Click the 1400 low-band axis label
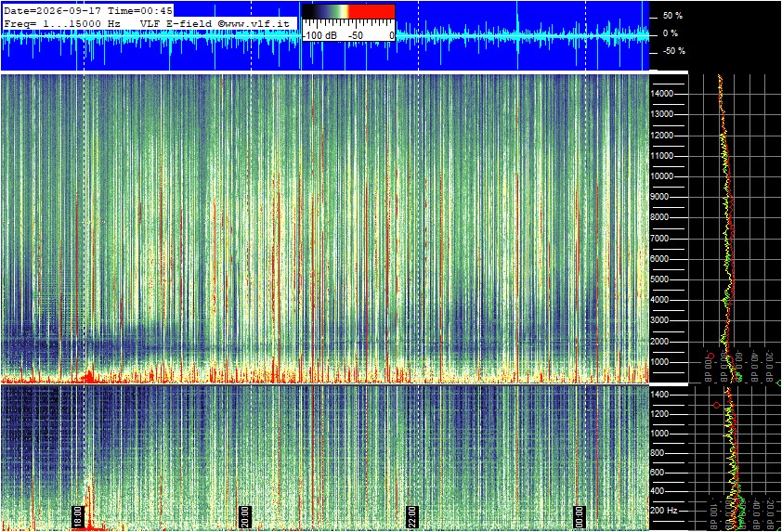This screenshot has width=782, height=532. click(x=659, y=395)
